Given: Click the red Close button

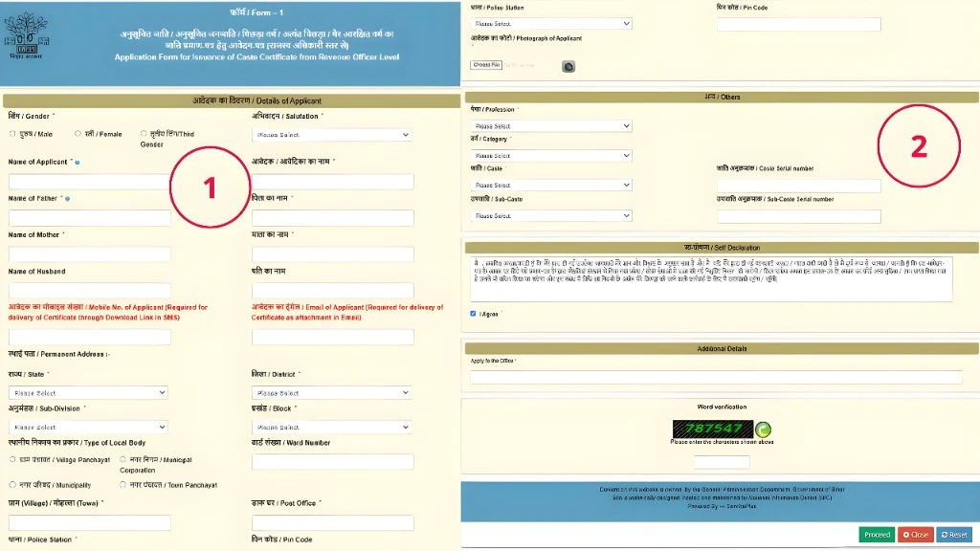Looking at the screenshot, I should coord(915,535).
